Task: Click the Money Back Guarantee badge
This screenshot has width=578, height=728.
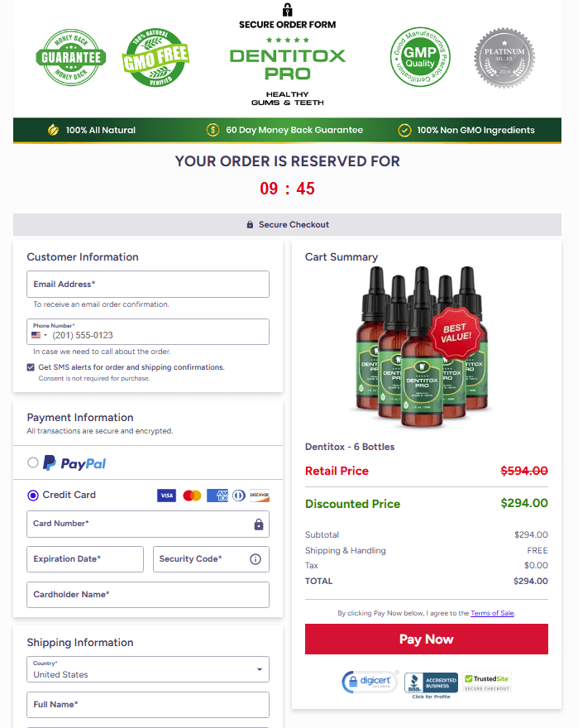Action: coord(70,57)
